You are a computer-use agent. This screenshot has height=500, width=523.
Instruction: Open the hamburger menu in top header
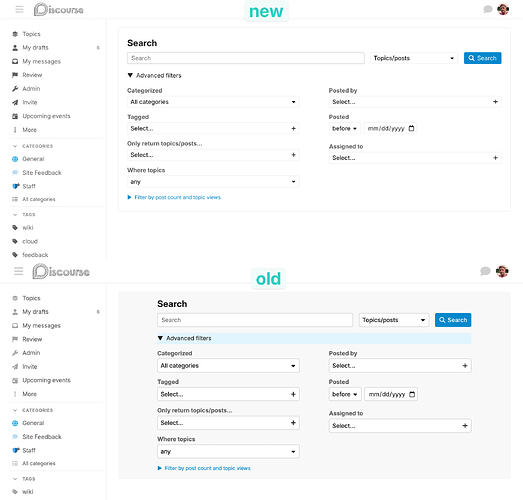pyautogui.click(x=20, y=9)
